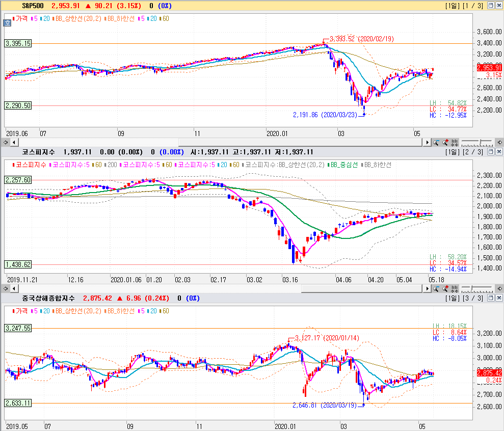Click 중국상해종합지수 title in bottom header
Screen dimensions: 504x431
pos(48,298)
